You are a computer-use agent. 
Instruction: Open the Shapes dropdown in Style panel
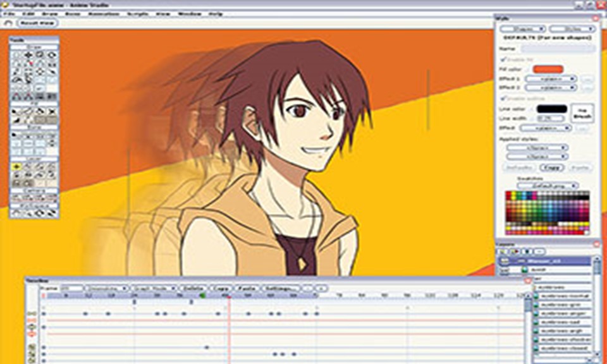pos(523,28)
